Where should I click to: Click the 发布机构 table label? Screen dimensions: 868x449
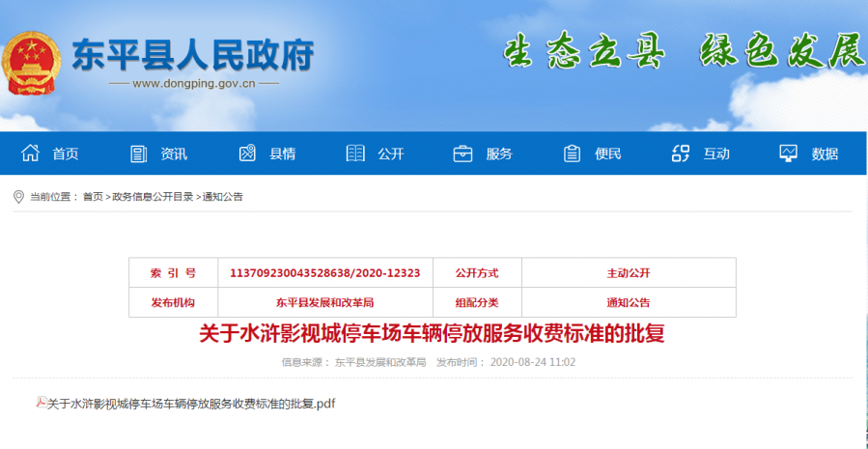coord(173,303)
